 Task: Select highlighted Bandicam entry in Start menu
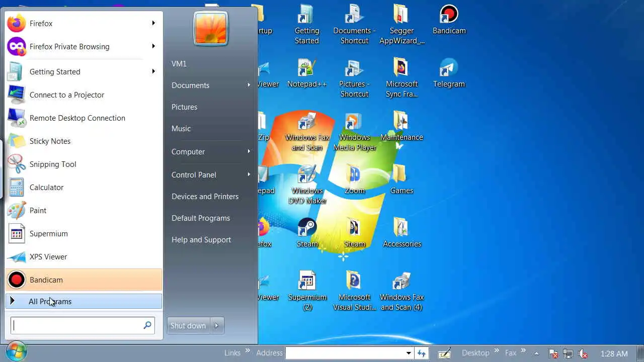84,280
